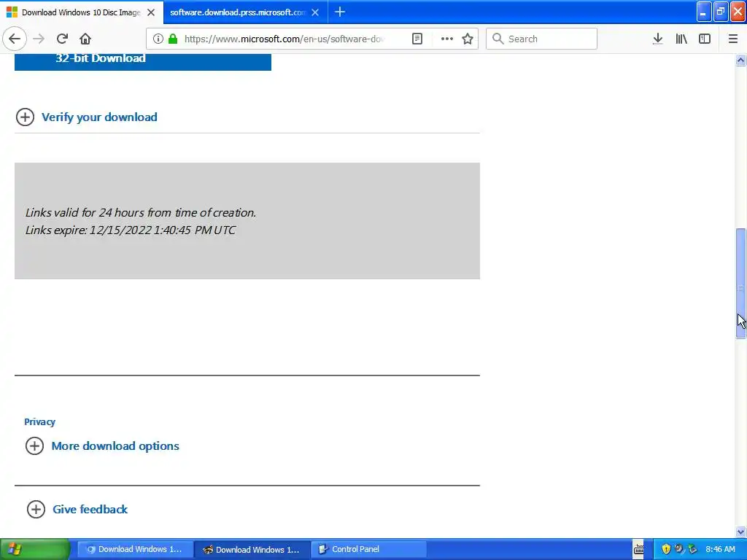The height and width of the screenshot is (560, 747).
Task: Open Control Panel from the taskbar
Action: tap(370, 550)
